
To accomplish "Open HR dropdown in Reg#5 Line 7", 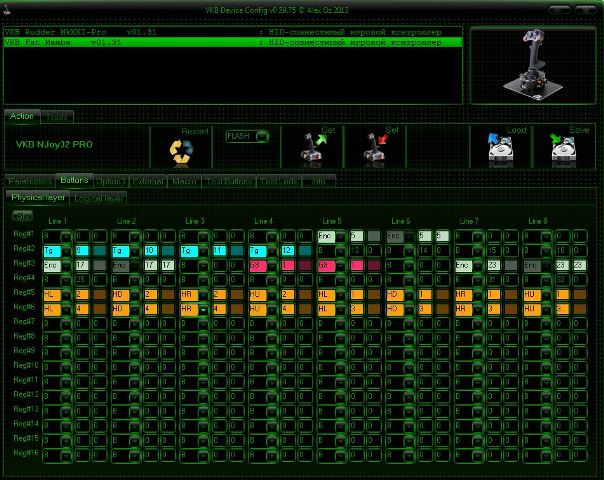I will pos(478,295).
